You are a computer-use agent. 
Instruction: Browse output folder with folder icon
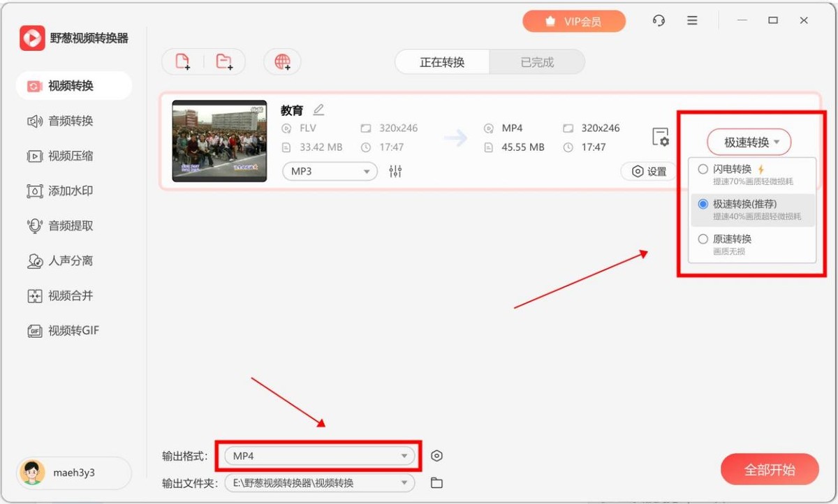pos(437,482)
